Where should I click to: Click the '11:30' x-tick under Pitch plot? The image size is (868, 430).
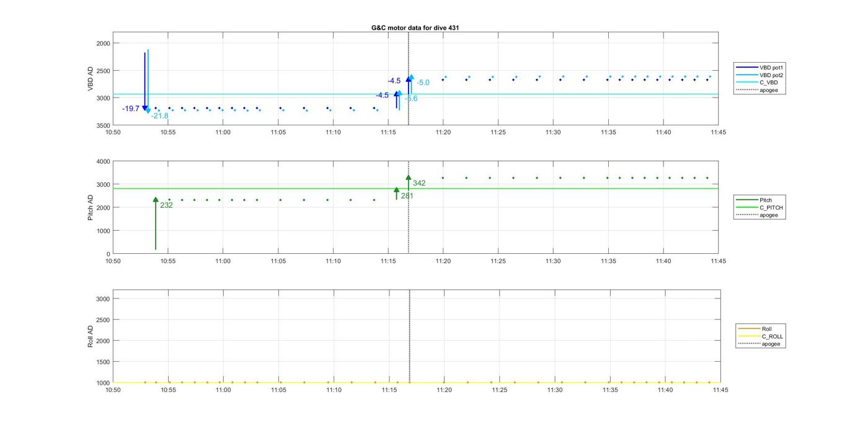tap(553, 261)
